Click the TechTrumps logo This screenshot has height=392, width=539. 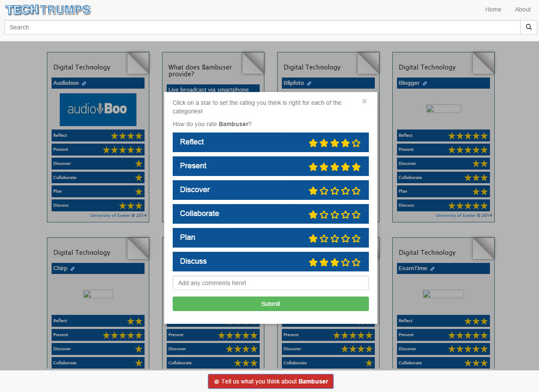pos(48,10)
